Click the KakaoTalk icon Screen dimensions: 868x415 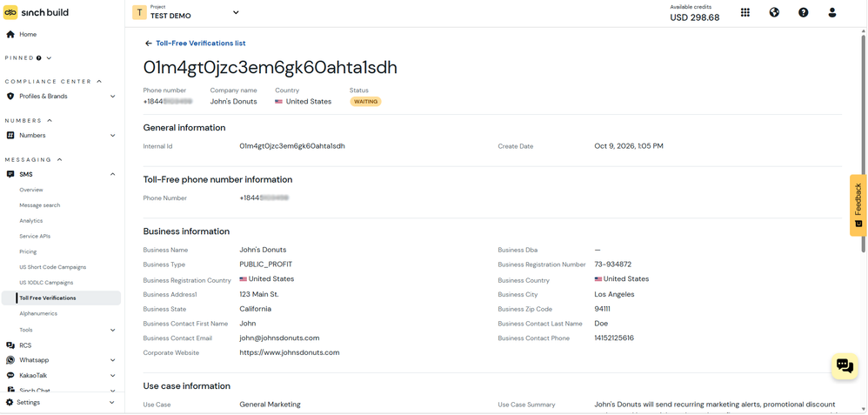click(x=10, y=375)
